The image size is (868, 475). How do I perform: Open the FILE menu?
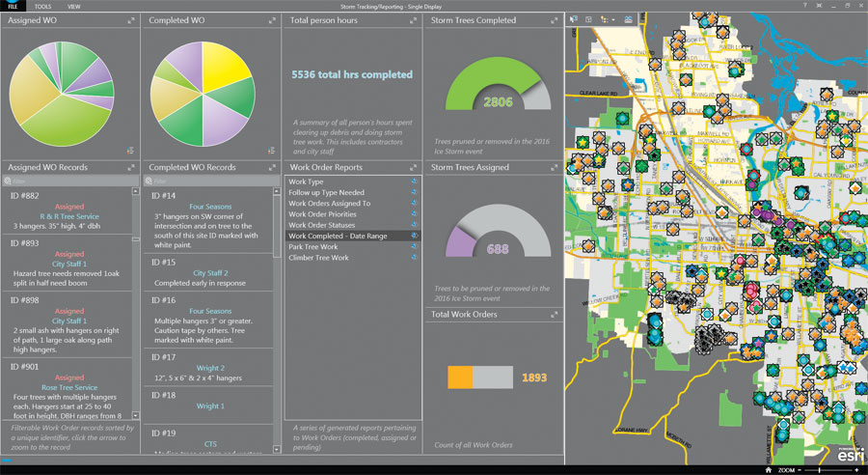tap(13, 6)
